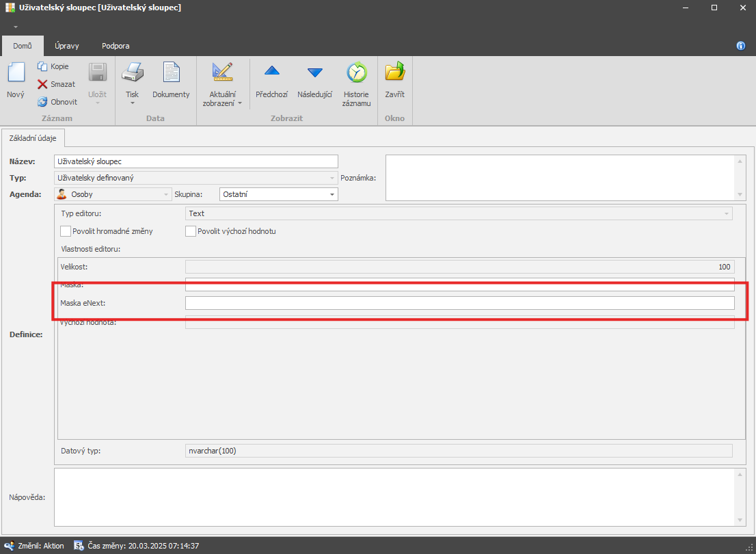Click into the Poznámka text area
This screenshot has height=554, width=756.
point(565,178)
